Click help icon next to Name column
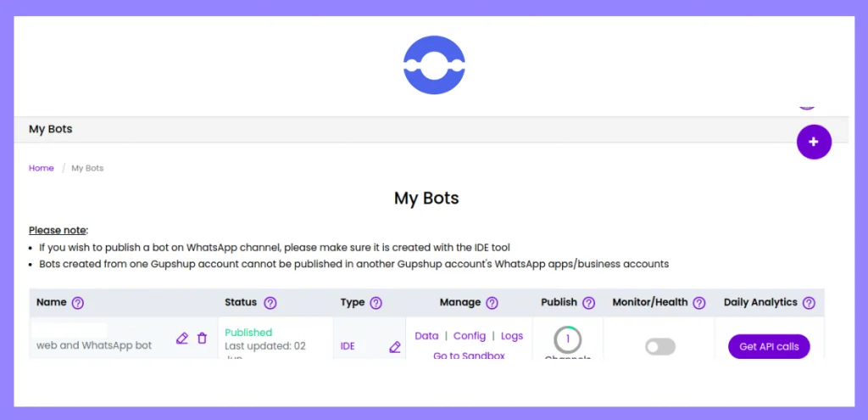Image resolution: width=868 pixels, height=420 pixels. (x=78, y=303)
